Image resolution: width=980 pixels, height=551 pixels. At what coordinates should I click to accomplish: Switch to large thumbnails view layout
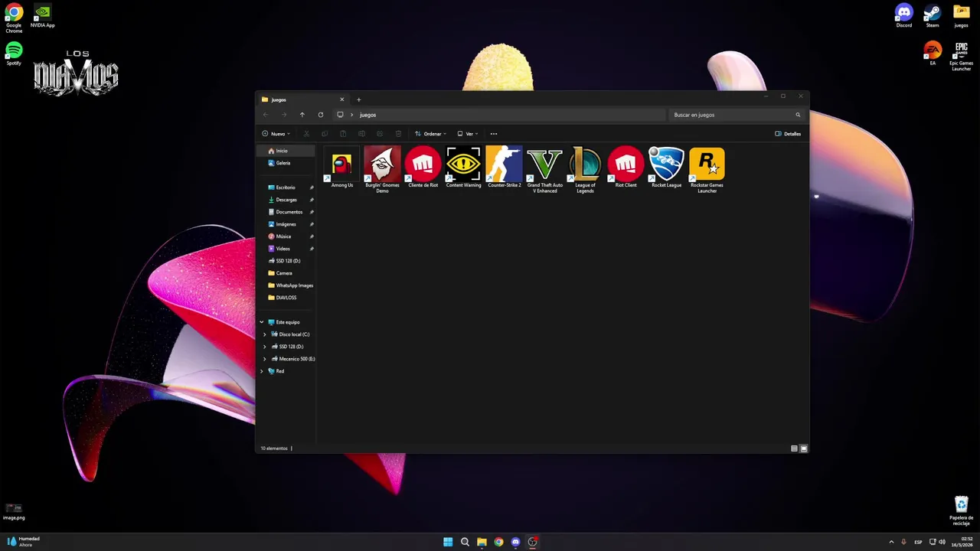coord(803,448)
